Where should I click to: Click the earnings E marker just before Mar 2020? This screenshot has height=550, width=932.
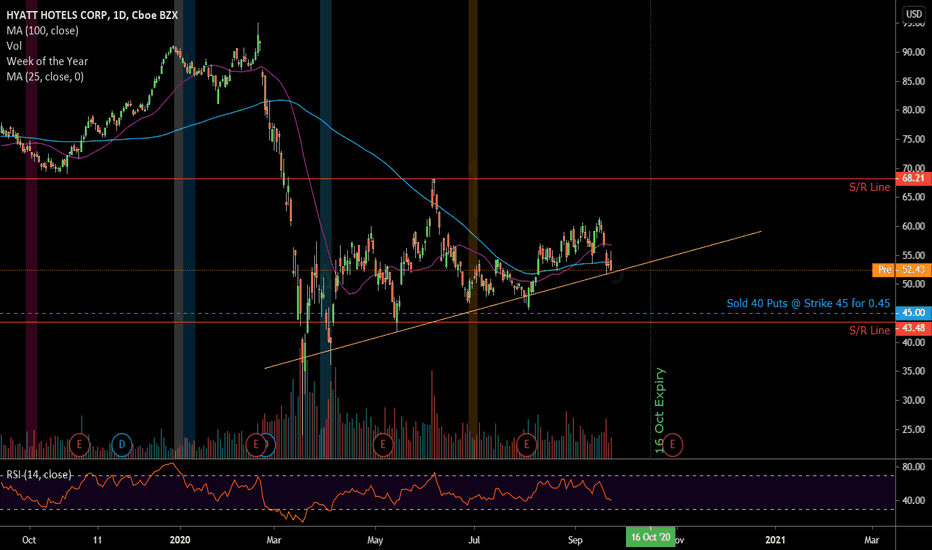pyautogui.click(x=256, y=444)
